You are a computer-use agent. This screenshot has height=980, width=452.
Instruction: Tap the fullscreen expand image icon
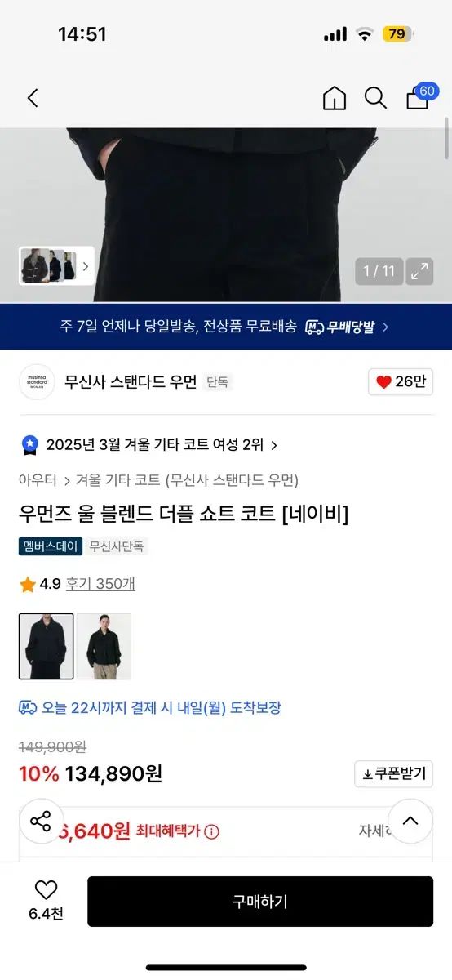coord(420,272)
